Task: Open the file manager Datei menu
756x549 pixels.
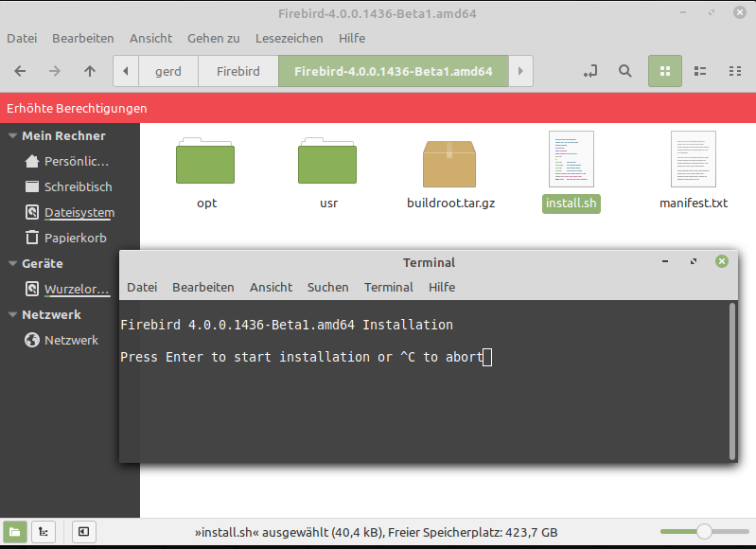Action: [22, 38]
